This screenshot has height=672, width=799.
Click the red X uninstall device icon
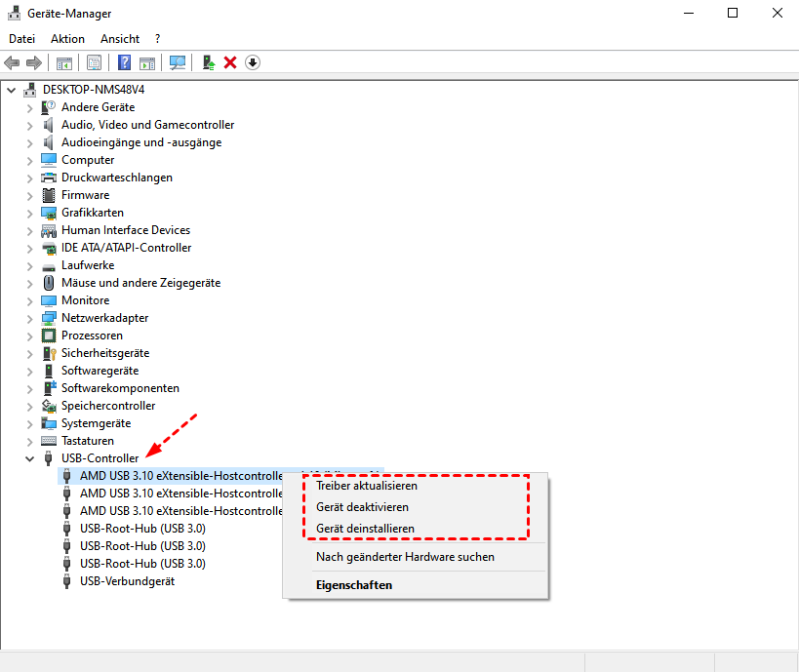click(230, 62)
